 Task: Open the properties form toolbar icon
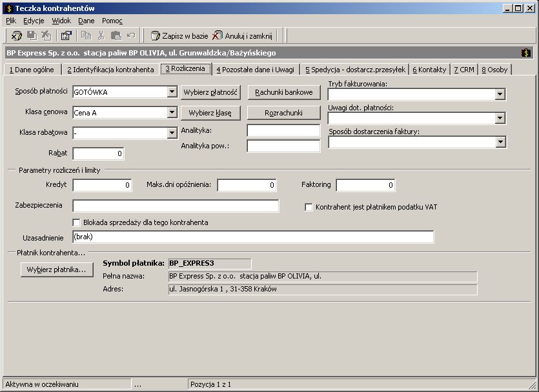[x=66, y=35]
